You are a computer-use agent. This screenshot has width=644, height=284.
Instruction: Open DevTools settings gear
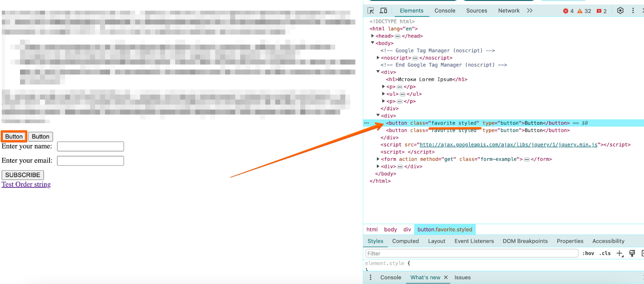pyautogui.click(x=620, y=10)
